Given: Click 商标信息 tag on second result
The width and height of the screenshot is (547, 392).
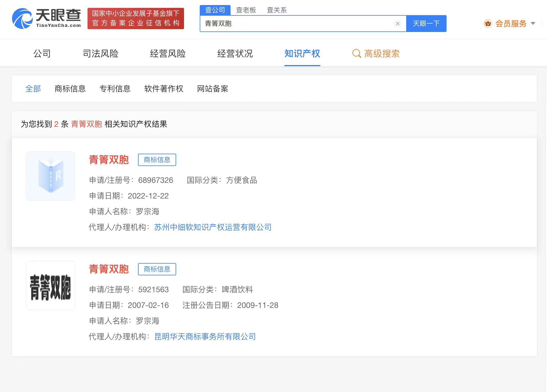Looking at the screenshot, I should [157, 269].
